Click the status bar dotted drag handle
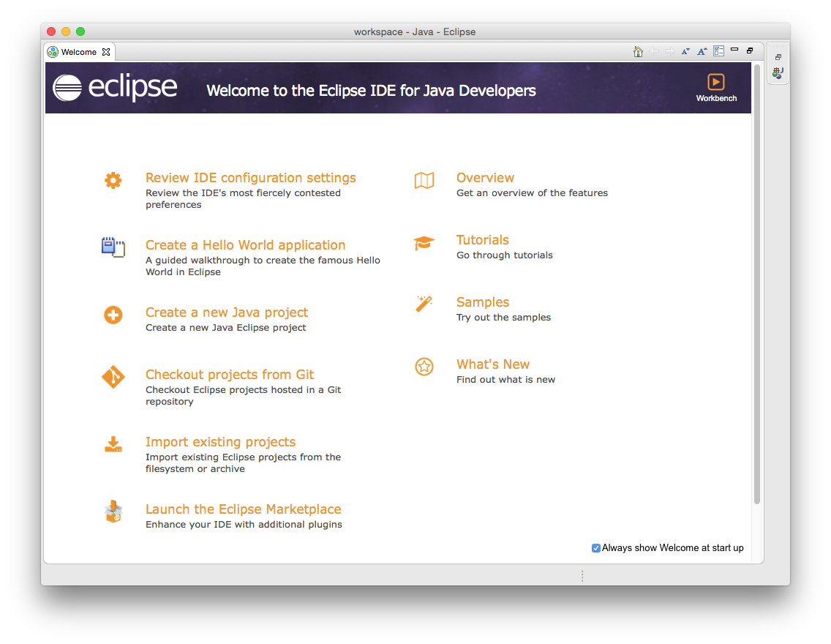This screenshot has height=644, width=831. pos(582,576)
